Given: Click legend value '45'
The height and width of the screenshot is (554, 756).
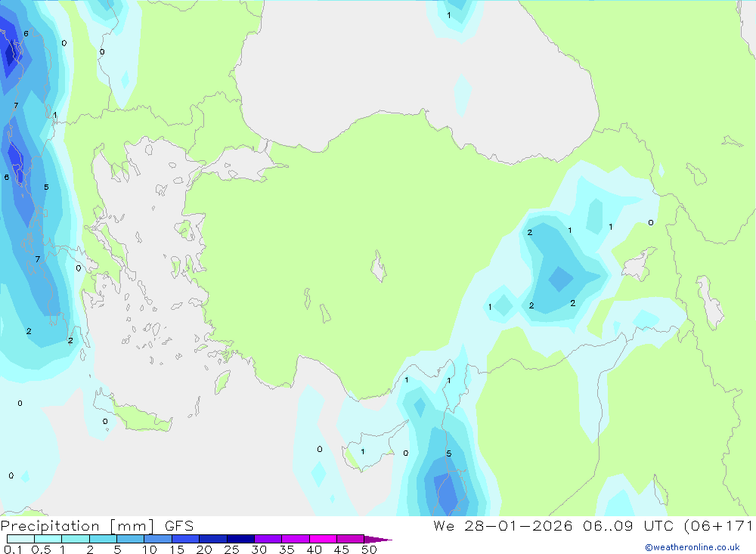Looking at the screenshot, I should pos(342,549).
